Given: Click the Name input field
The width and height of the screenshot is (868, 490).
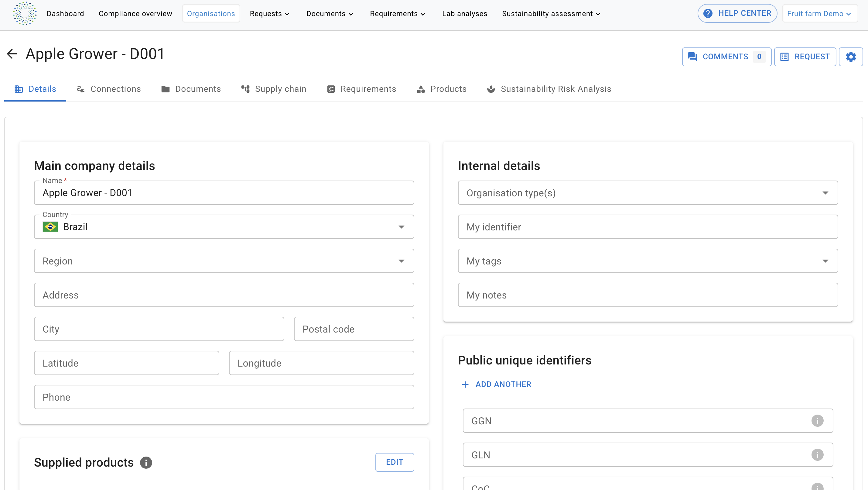Looking at the screenshot, I should pyautogui.click(x=224, y=192).
